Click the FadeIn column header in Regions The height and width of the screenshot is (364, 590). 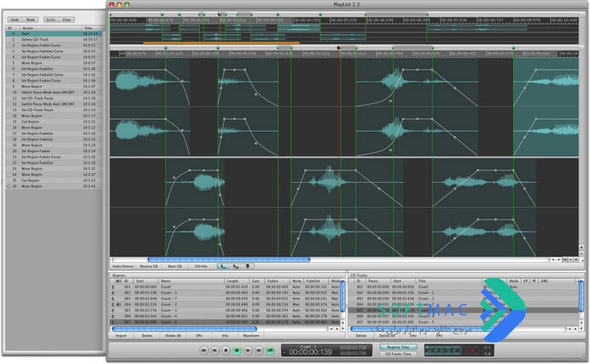[x=277, y=281]
